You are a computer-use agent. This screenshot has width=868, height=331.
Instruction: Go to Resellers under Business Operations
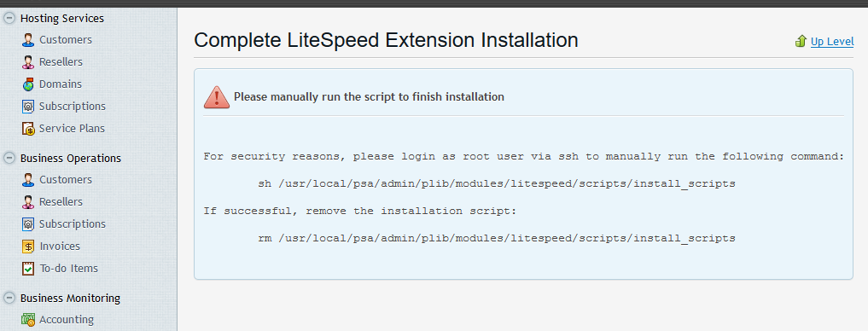tap(61, 202)
